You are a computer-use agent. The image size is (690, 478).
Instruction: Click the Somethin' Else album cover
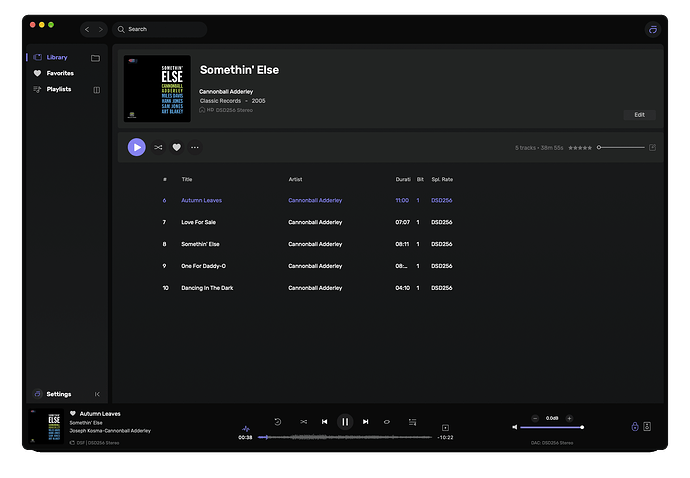click(157, 88)
